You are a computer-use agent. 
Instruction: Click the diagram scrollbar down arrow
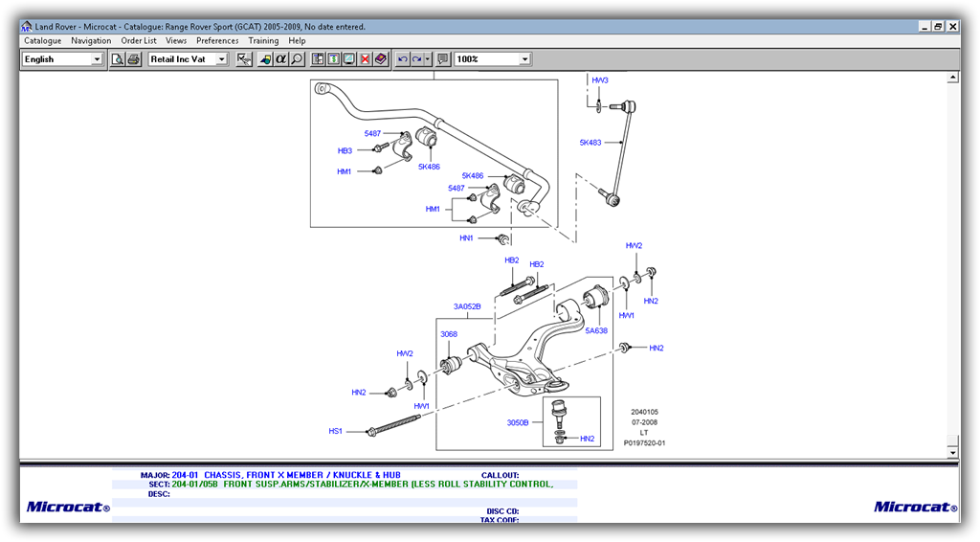[952, 453]
